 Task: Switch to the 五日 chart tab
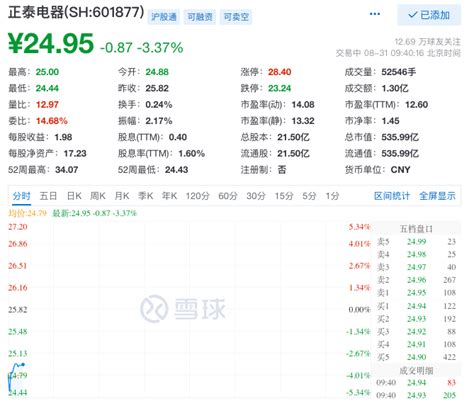[48, 196]
